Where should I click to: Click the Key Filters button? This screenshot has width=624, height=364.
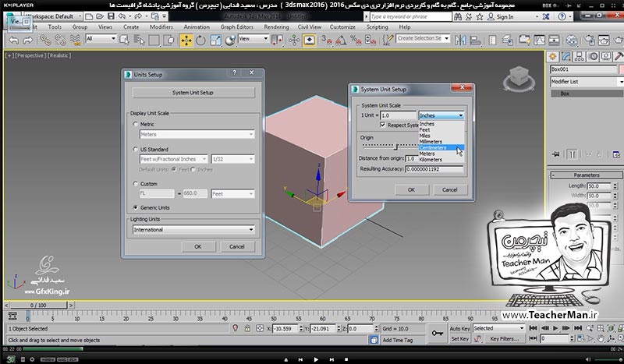(x=504, y=339)
